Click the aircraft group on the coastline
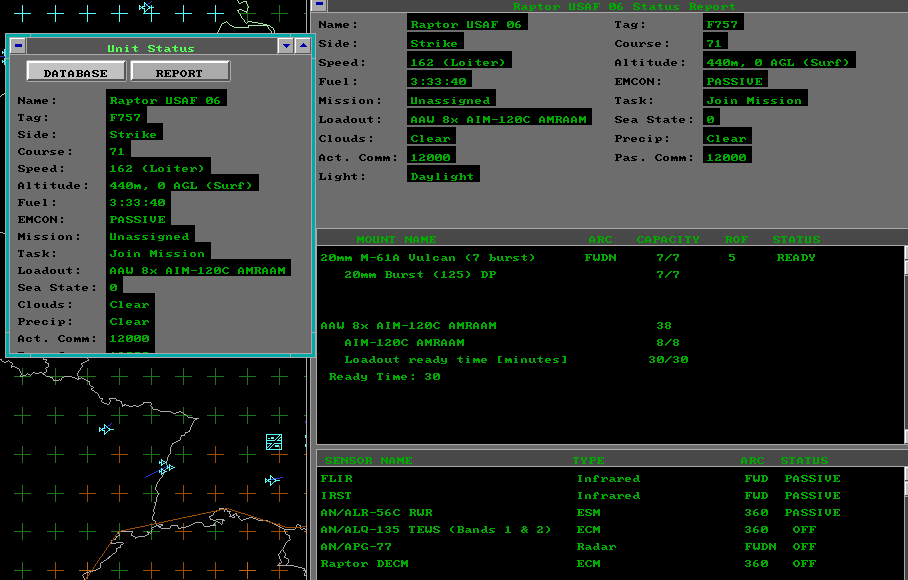The image size is (908, 580). (x=166, y=467)
